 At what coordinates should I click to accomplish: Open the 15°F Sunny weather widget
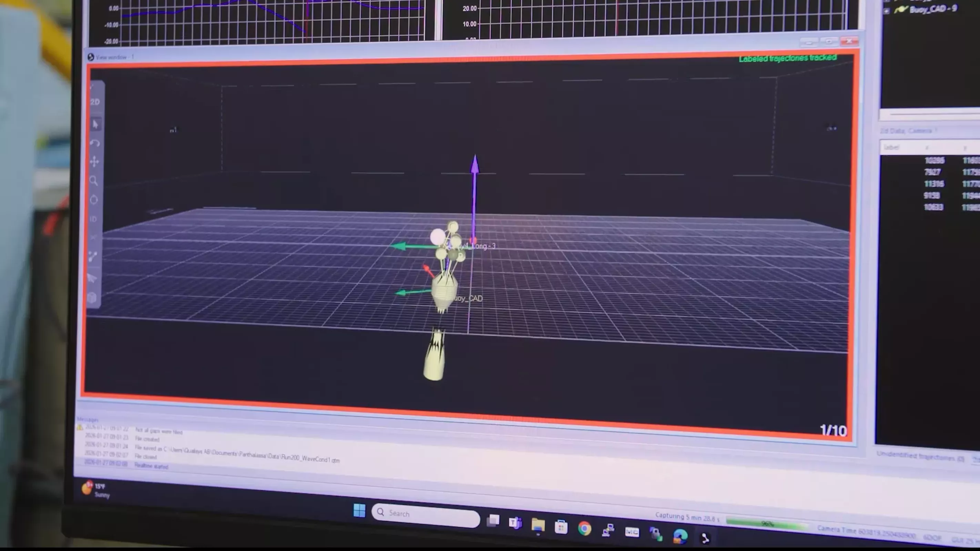(96, 490)
